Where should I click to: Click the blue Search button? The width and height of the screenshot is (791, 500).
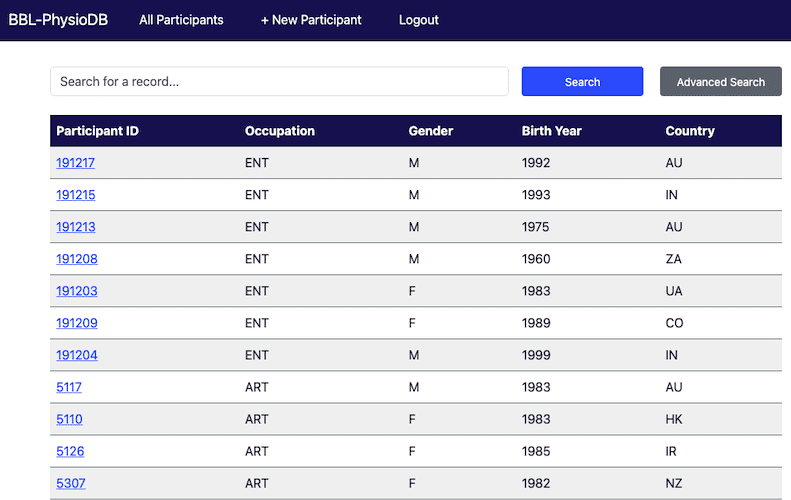582,81
